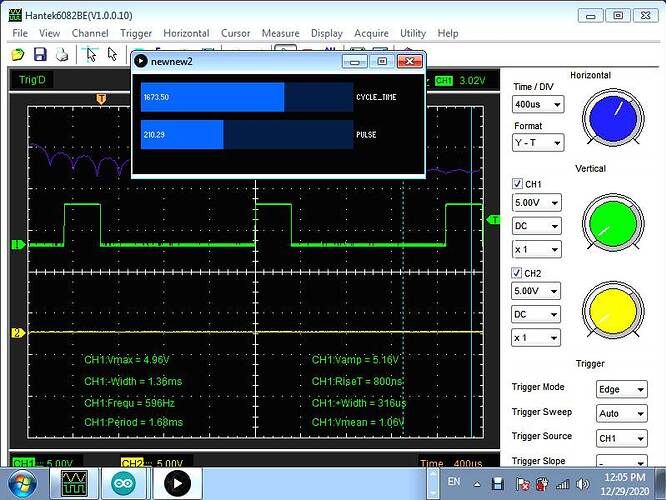The width and height of the screenshot is (666, 500).
Task: Click the orange T horizontal trigger marker
Action: (101, 99)
